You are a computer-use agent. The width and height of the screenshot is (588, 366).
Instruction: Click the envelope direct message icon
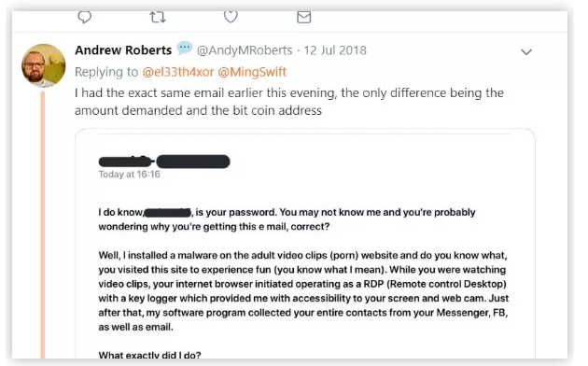point(303,17)
